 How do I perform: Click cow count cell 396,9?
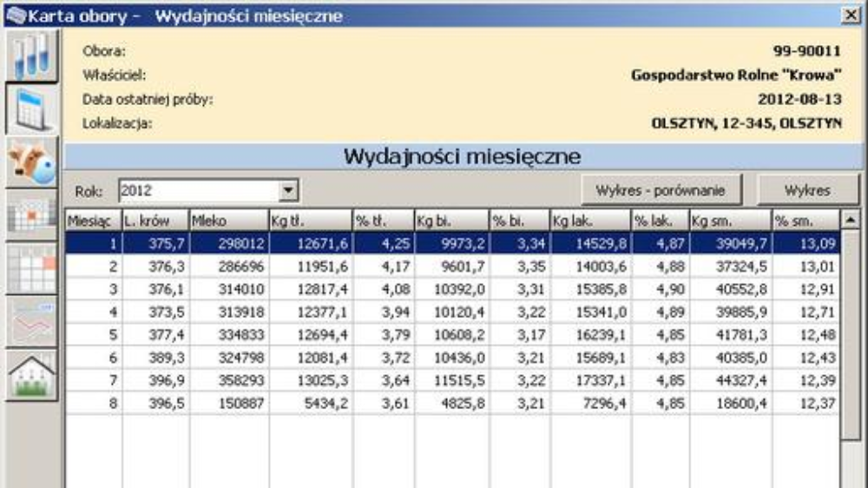(155, 380)
